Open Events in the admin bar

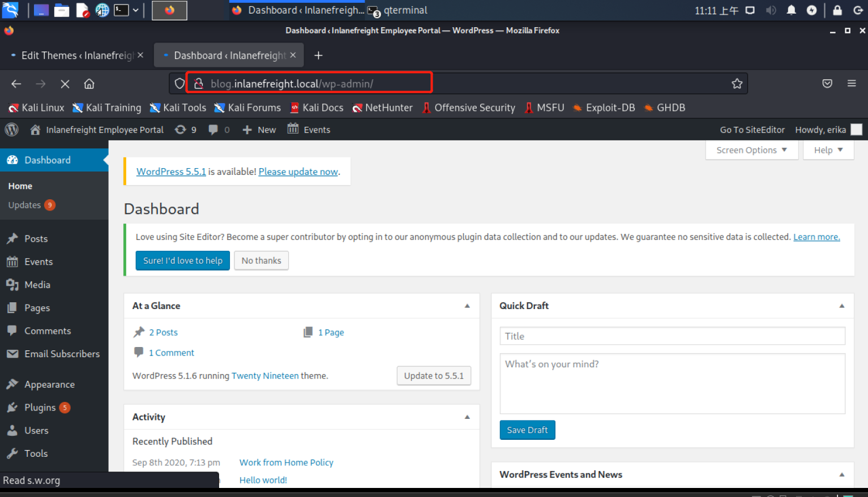coord(309,130)
